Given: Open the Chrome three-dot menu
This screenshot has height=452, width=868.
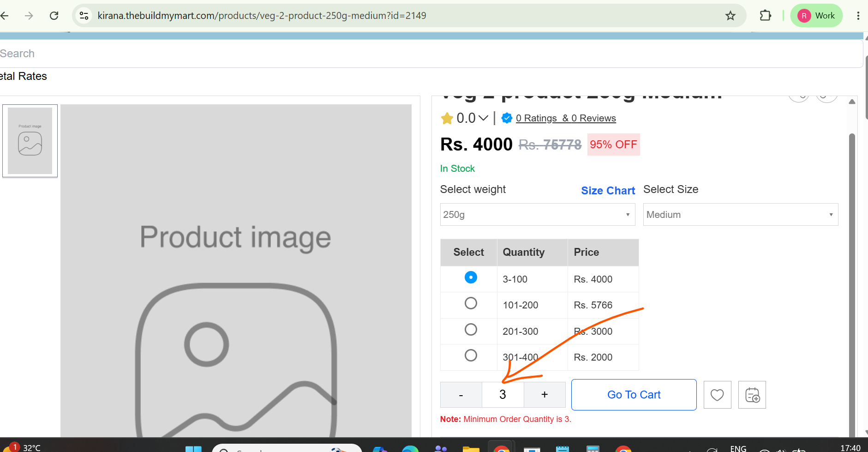Looking at the screenshot, I should (x=858, y=16).
